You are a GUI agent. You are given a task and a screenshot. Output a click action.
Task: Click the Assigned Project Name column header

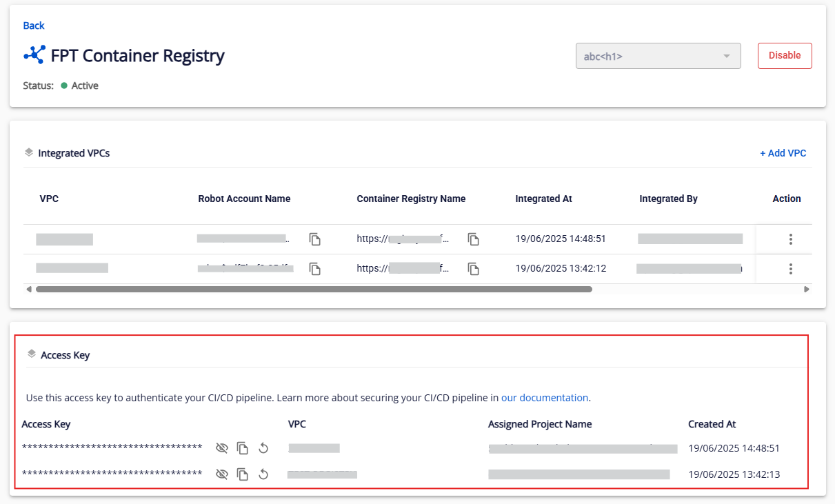[x=540, y=424]
